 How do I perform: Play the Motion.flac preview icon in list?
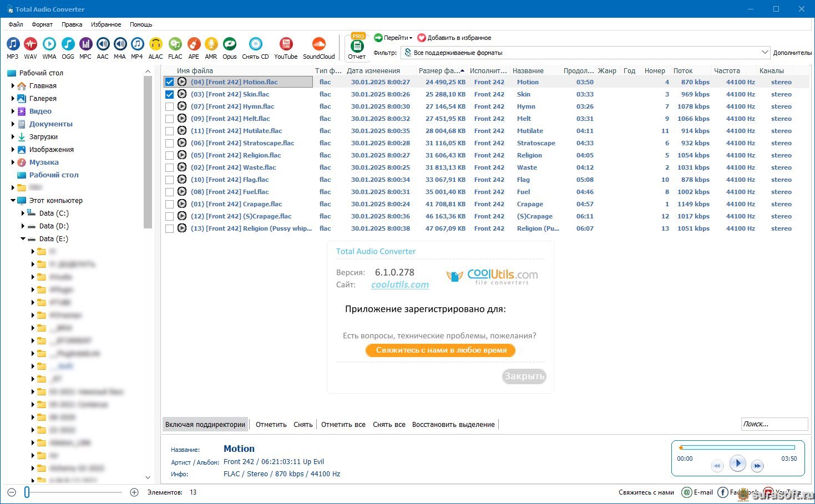click(181, 82)
